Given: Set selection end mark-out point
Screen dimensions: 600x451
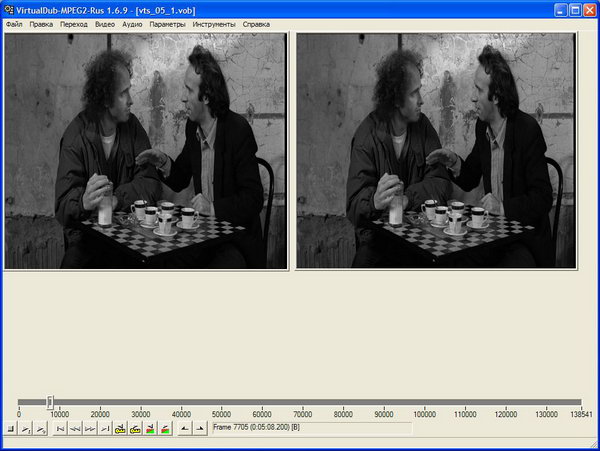Looking at the screenshot, I should 200,428.
